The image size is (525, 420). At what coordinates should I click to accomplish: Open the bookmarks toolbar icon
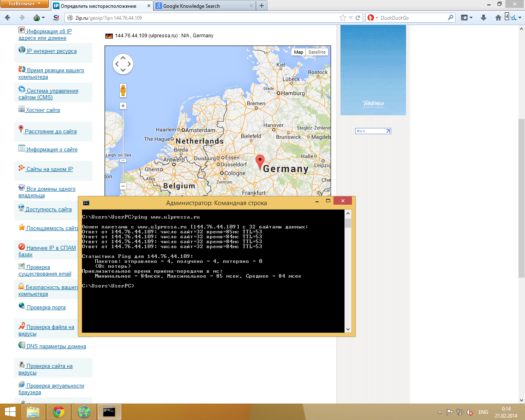[464, 18]
